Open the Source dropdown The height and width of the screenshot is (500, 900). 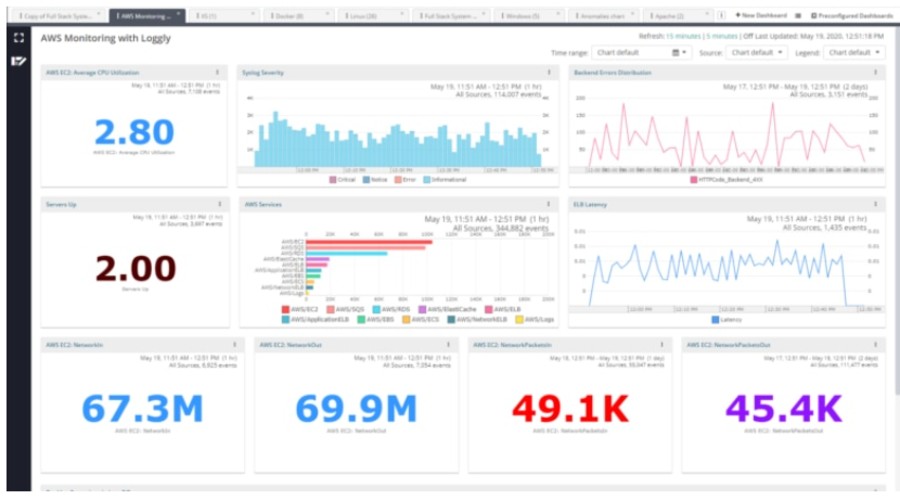[x=757, y=52]
